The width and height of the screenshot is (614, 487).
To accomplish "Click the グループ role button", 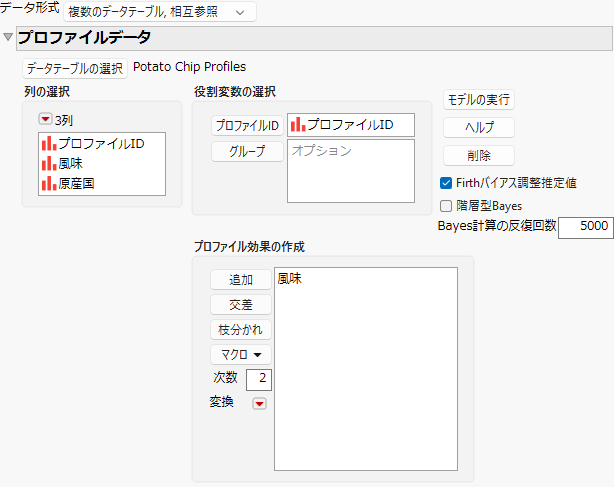I will pos(247,151).
